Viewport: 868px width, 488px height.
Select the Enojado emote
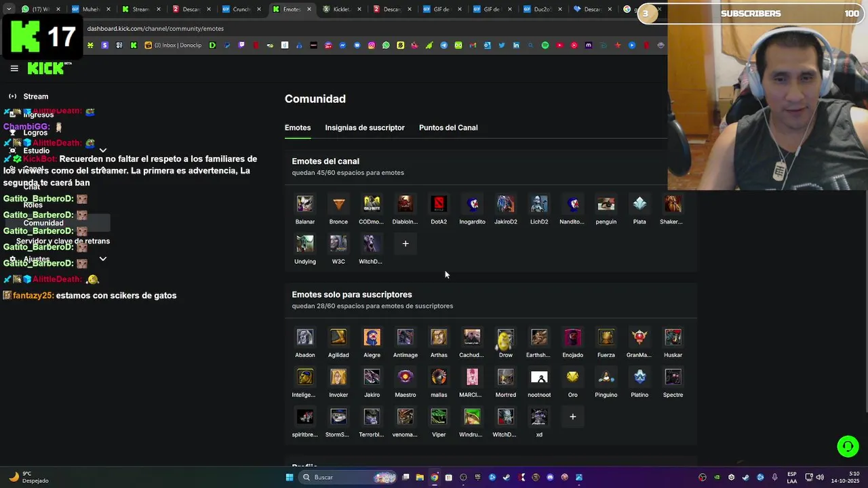[572, 338]
